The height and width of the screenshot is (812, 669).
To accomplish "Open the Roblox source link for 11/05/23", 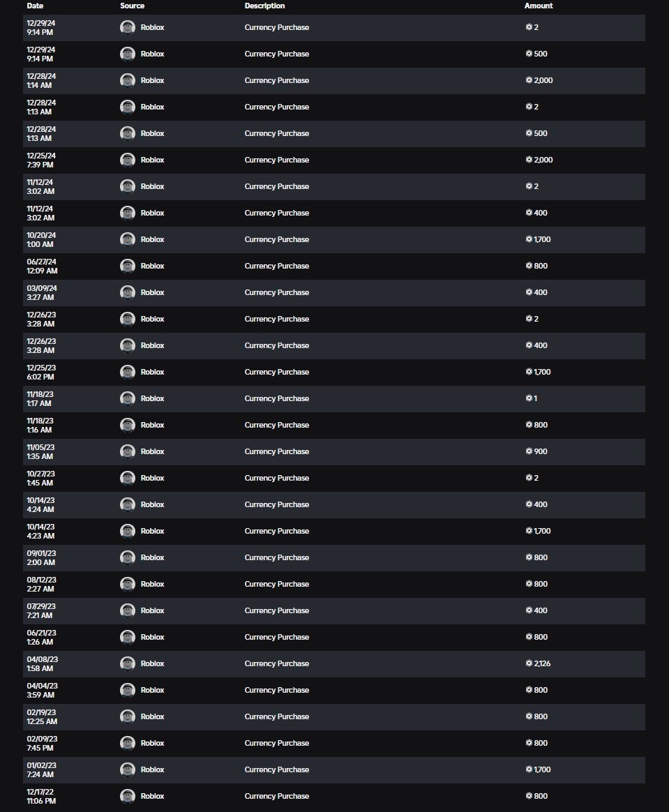I will coord(152,451).
